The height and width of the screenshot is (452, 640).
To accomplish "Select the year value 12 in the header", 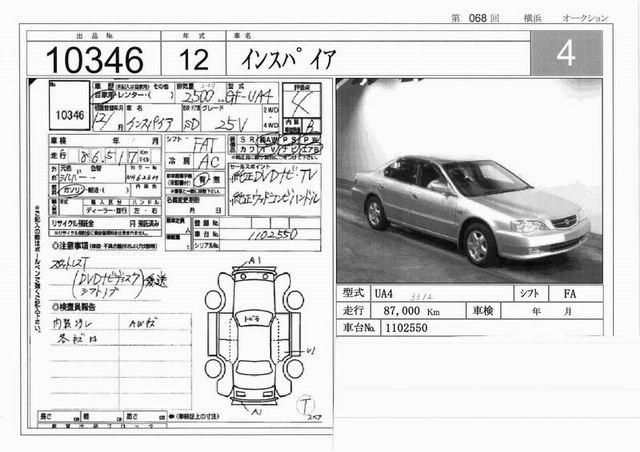I will [193, 60].
